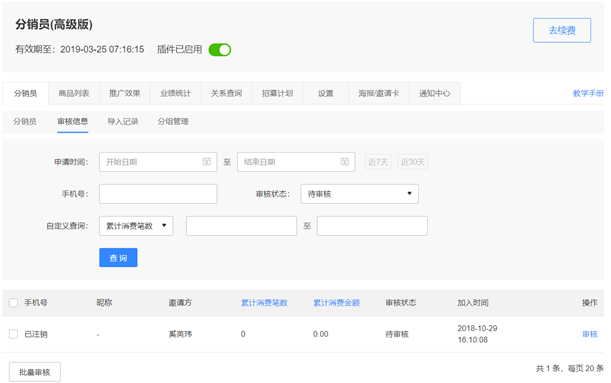Expand the 累计消费笔数 custom query dropdown

point(136,226)
